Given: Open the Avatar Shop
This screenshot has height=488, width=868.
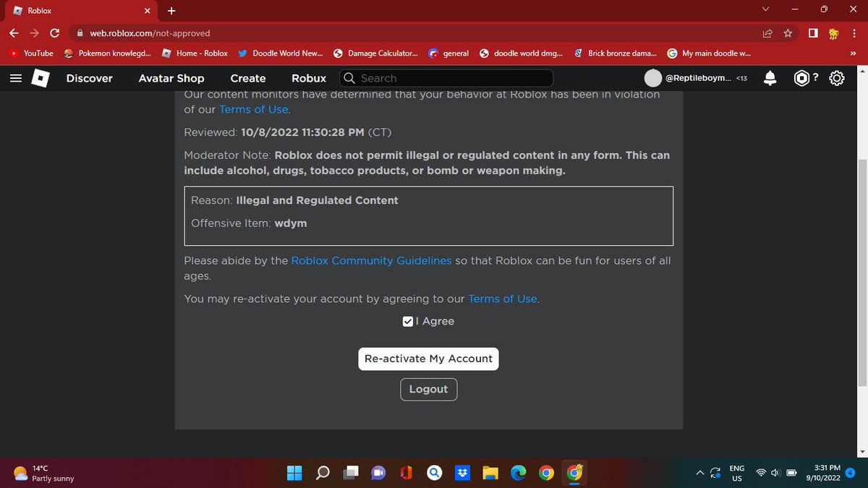Looking at the screenshot, I should tap(171, 78).
